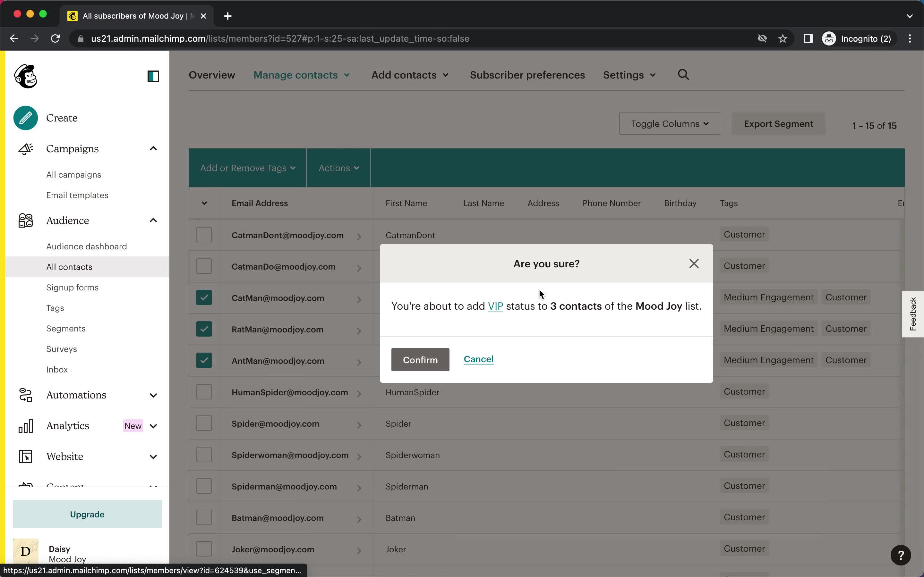
Task: Click the Export Segment button
Action: [778, 124]
